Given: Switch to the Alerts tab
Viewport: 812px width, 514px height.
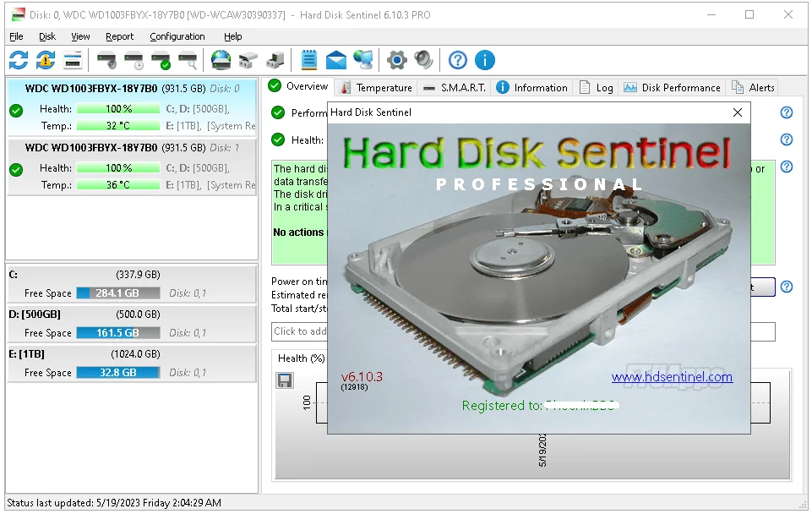Looking at the screenshot, I should (753, 88).
